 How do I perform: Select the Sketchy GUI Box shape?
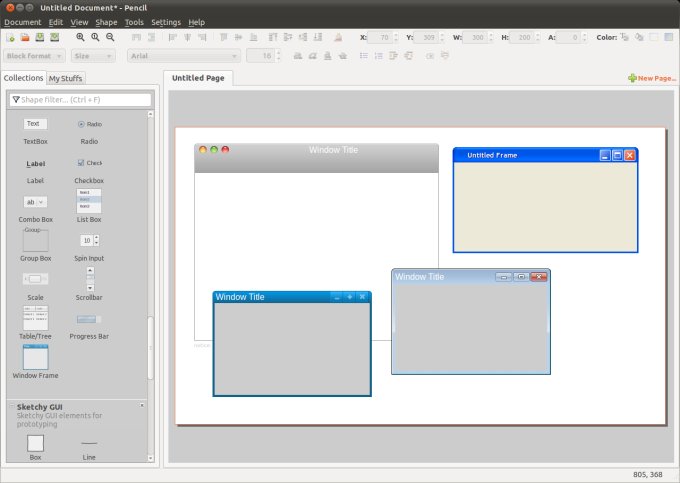click(36, 447)
